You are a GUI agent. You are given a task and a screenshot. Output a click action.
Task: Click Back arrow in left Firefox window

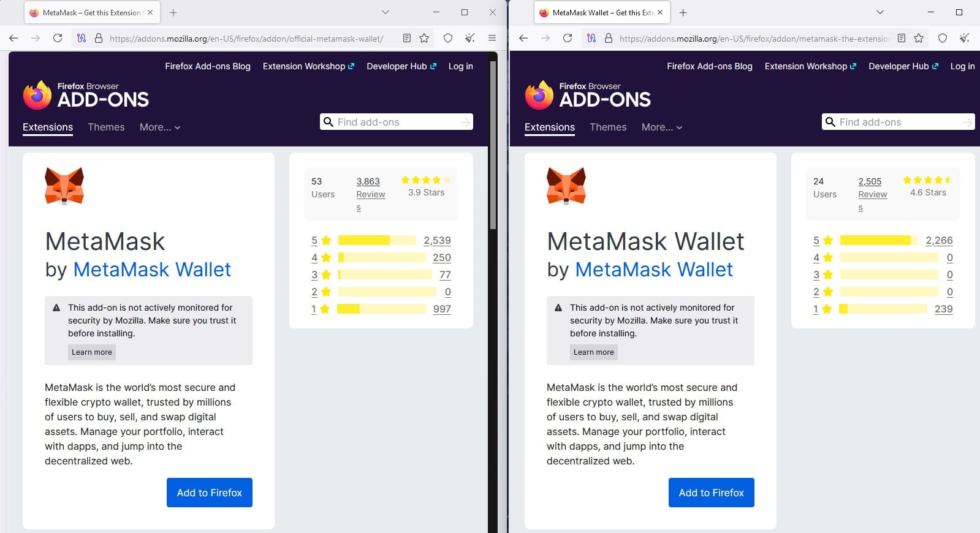coord(13,38)
